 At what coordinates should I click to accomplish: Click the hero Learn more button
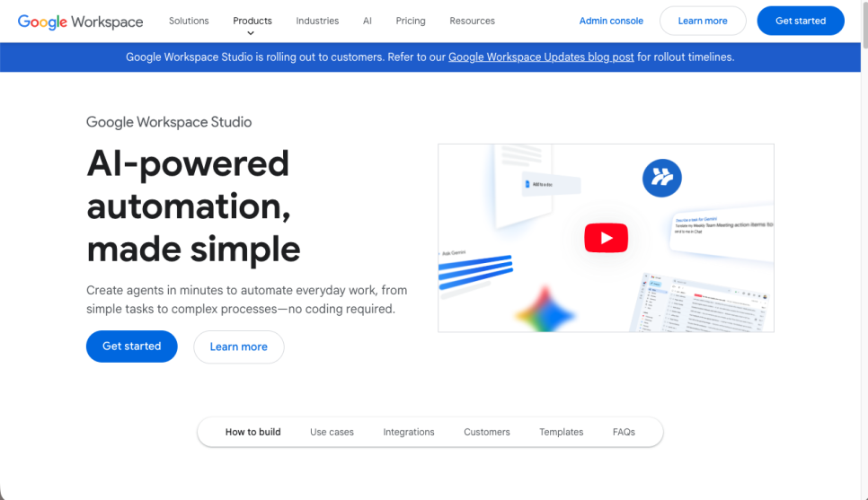[x=239, y=346]
